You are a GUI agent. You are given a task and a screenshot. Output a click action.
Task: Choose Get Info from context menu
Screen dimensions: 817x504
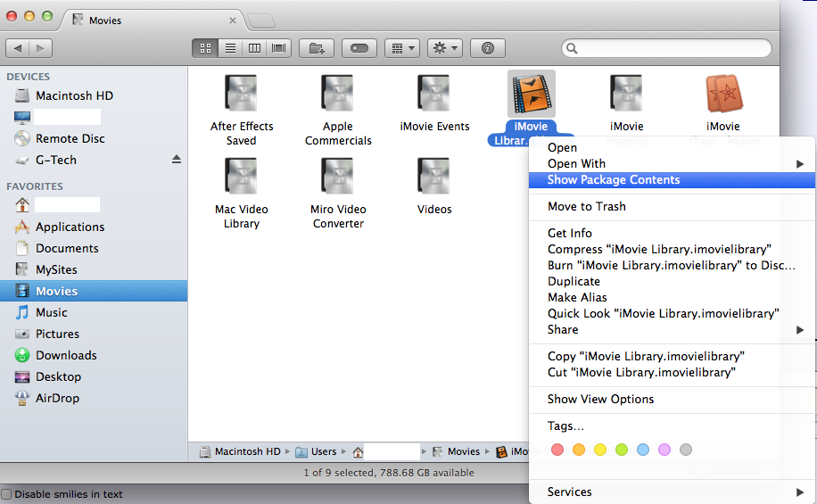672,233
